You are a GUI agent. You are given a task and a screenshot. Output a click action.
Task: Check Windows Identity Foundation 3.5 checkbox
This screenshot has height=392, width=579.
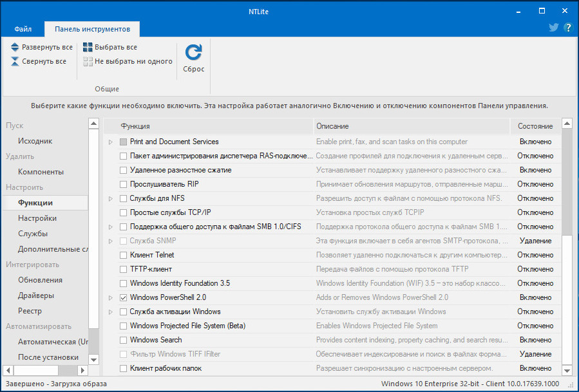tap(123, 283)
